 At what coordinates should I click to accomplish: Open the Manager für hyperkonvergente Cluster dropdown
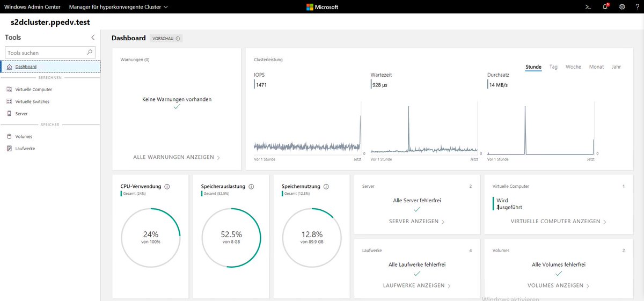(119, 7)
